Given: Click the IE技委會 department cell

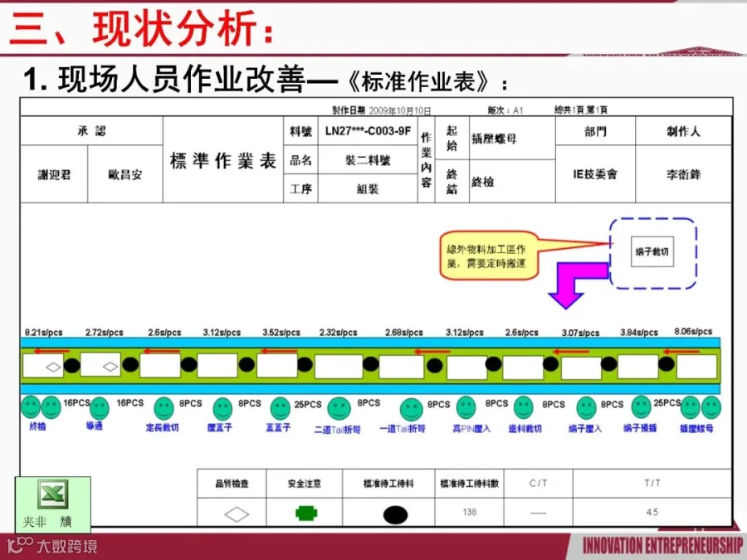Looking at the screenshot, I should 595,174.
